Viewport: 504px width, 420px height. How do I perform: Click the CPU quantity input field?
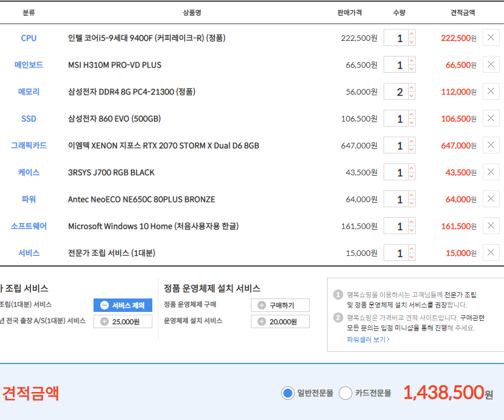396,38
